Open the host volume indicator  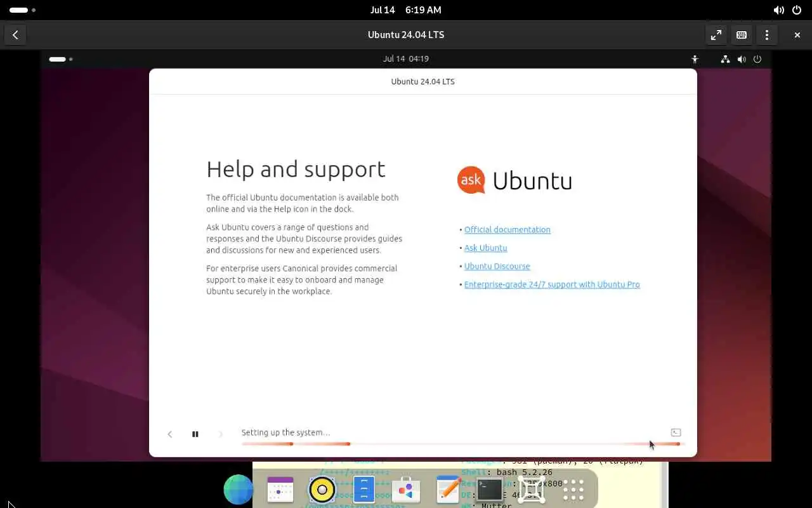778,10
